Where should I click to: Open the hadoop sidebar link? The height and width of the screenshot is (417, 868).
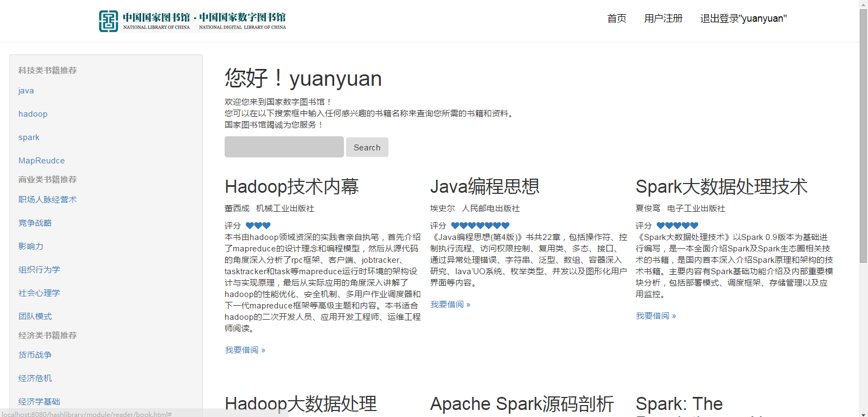click(x=33, y=114)
